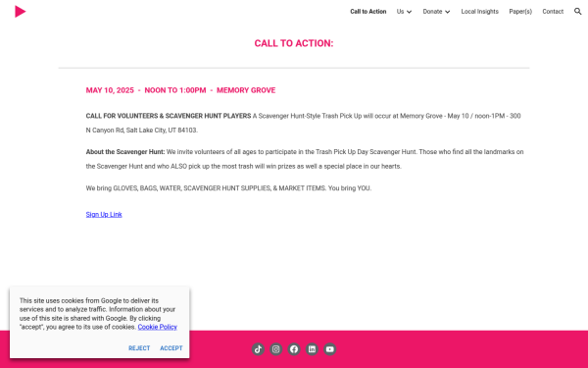Open the Cookie Policy link
The height and width of the screenshot is (368, 588).
(158, 327)
